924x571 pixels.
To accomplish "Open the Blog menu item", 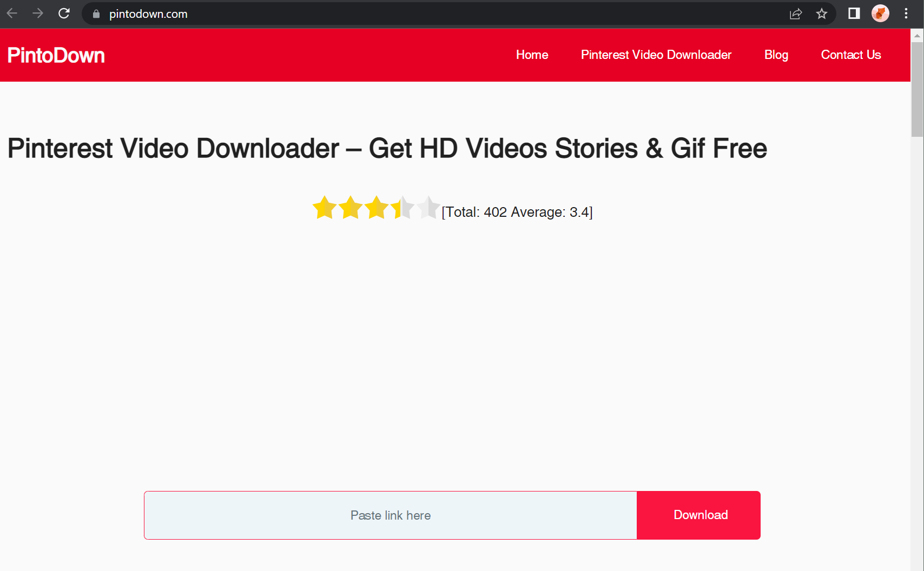I will click(x=776, y=55).
